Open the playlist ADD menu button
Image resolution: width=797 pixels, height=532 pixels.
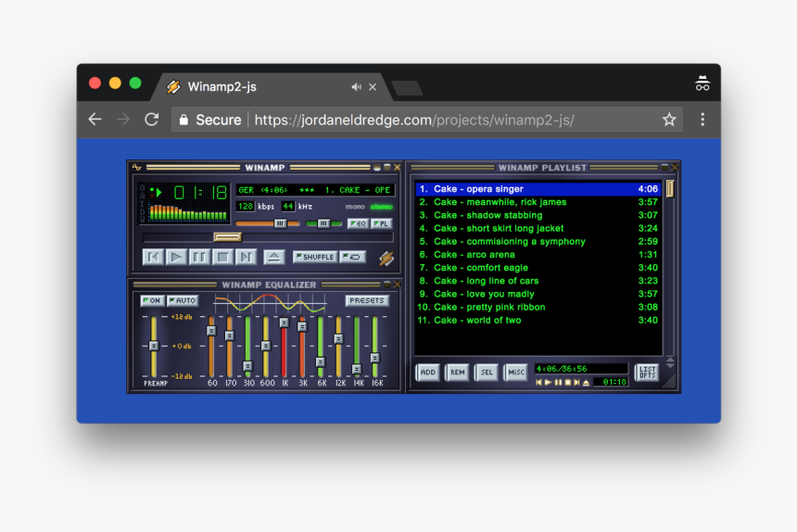click(x=427, y=373)
